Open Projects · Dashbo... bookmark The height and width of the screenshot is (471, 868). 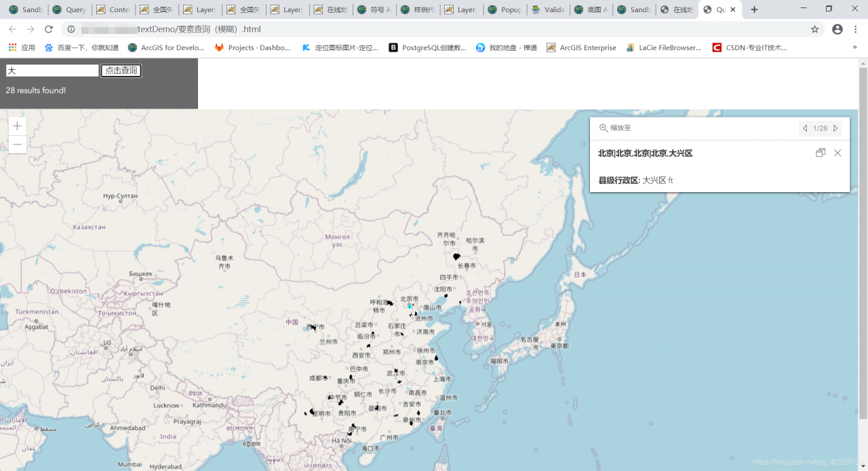pyautogui.click(x=252, y=48)
